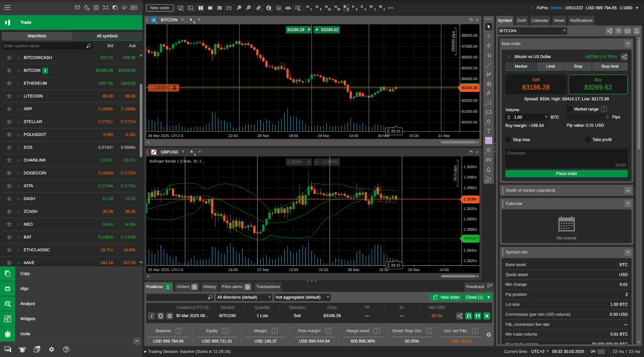This screenshot has height=357, width=644.
Task: Tick the Market range checkbox
Action: coord(569,109)
